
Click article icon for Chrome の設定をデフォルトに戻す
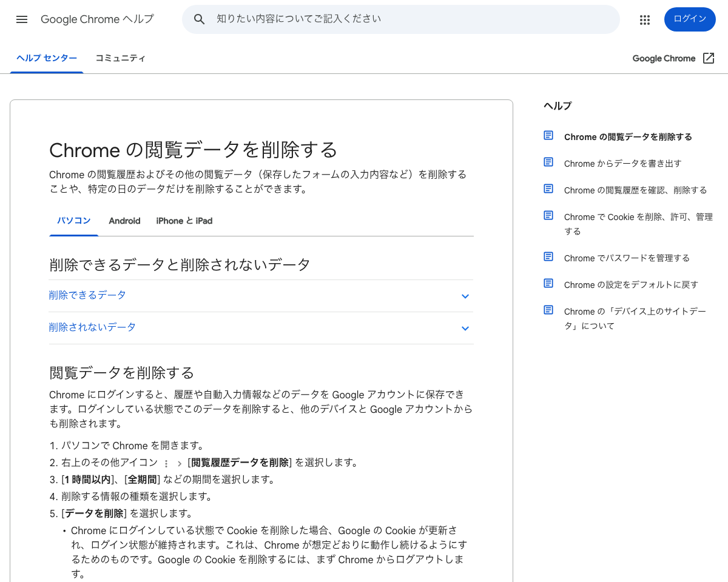tap(548, 283)
